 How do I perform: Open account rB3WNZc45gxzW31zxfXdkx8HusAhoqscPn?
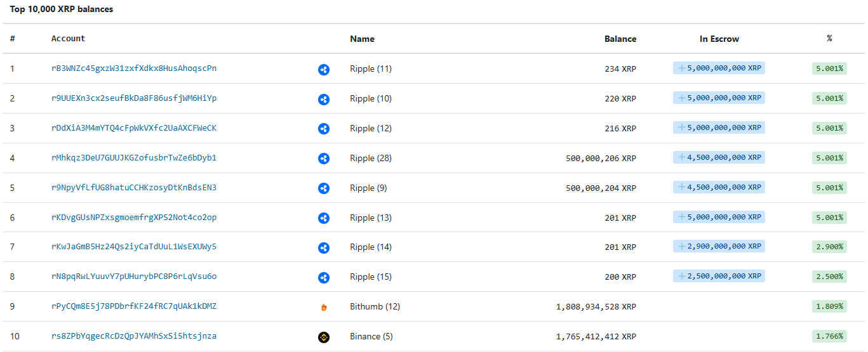point(134,68)
